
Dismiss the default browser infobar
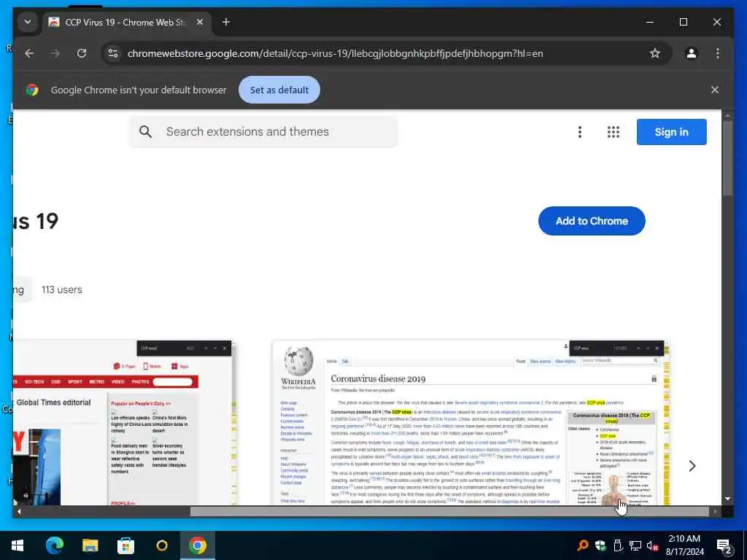pos(715,90)
